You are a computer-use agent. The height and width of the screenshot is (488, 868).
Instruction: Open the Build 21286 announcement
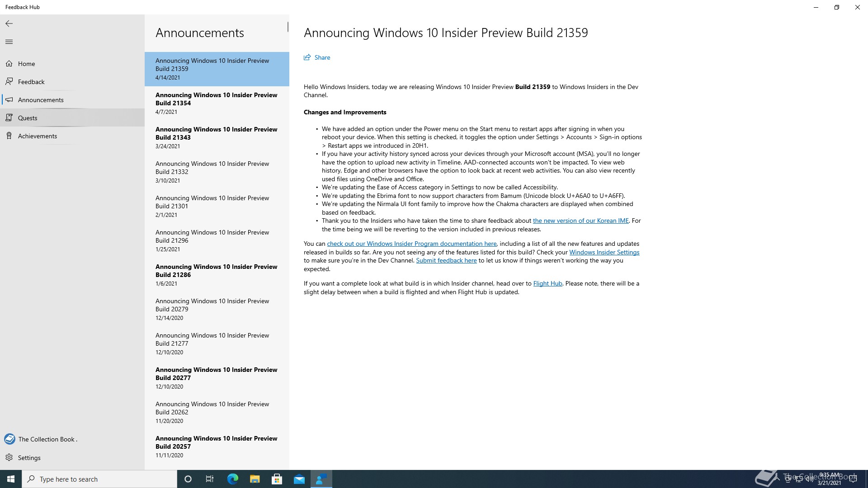(217, 275)
